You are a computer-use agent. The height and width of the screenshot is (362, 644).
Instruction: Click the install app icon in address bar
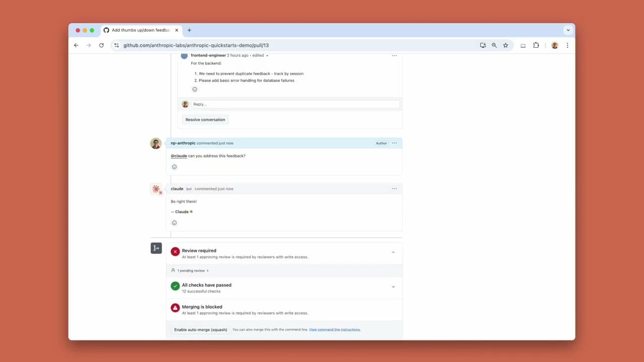pyautogui.click(x=483, y=45)
